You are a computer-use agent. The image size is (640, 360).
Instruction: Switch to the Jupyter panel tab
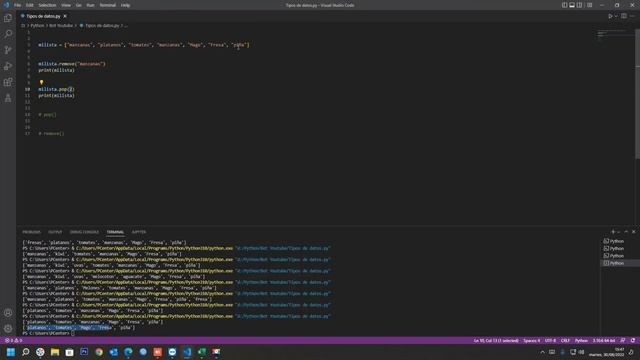(139, 232)
